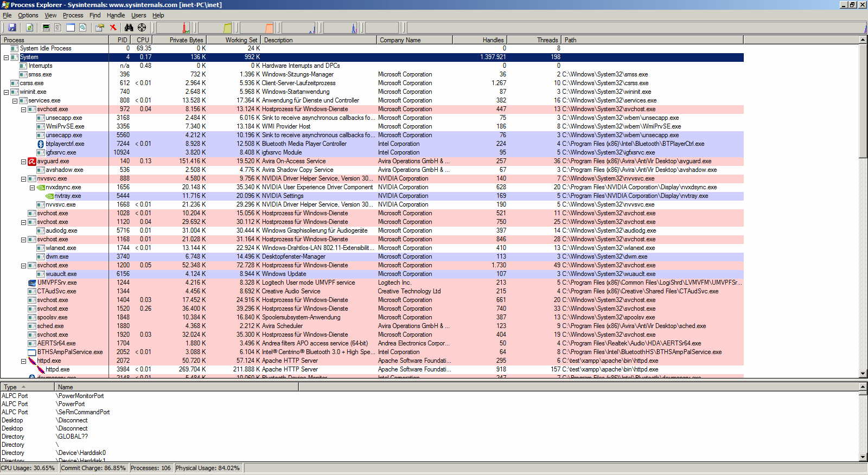
Task: Select the csrss.exe process row
Action: pos(372,83)
